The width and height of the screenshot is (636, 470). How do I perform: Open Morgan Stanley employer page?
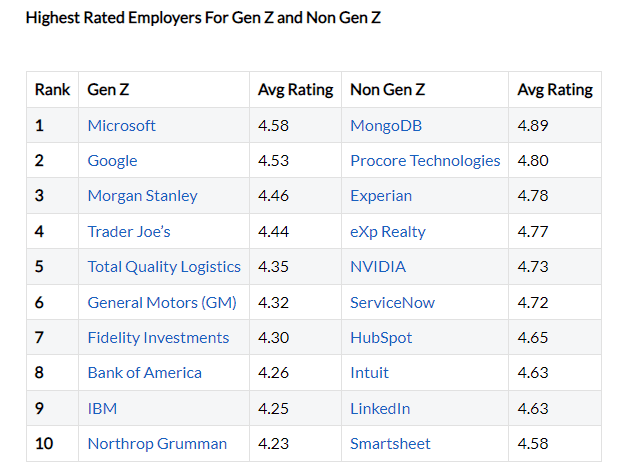coord(142,196)
